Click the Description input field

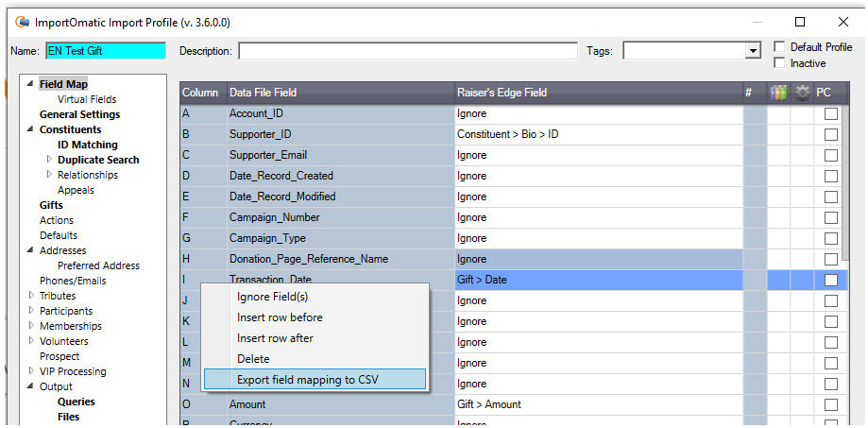point(408,51)
